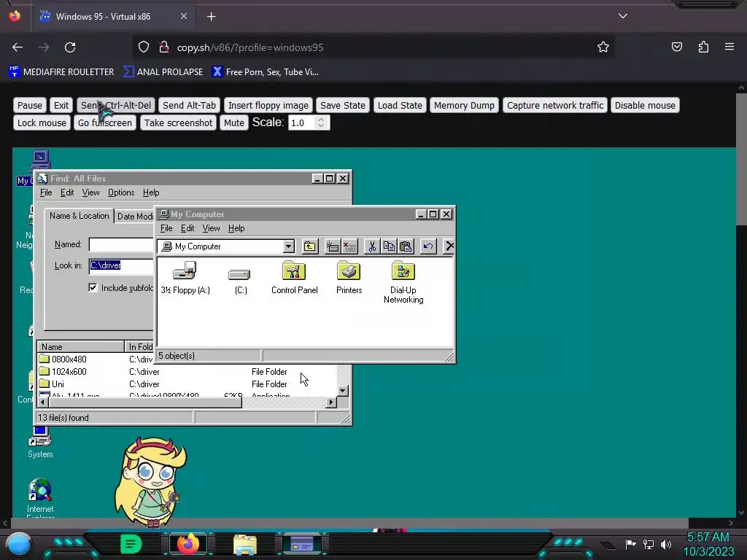Open the File menu in My Computer
The height and width of the screenshot is (560, 747).
[x=166, y=228]
